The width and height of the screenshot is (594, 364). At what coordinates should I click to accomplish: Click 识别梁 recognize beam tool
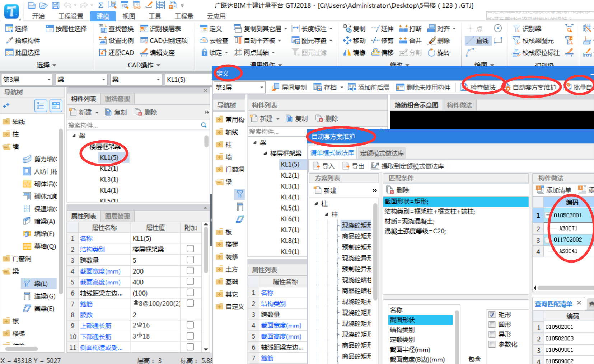[527, 29]
